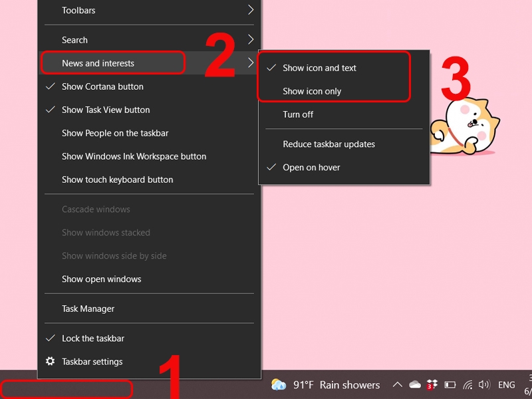The height and width of the screenshot is (399, 532).
Task: Open the Dropbox tray icon
Action: pyautogui.click(x=432, y=385)
